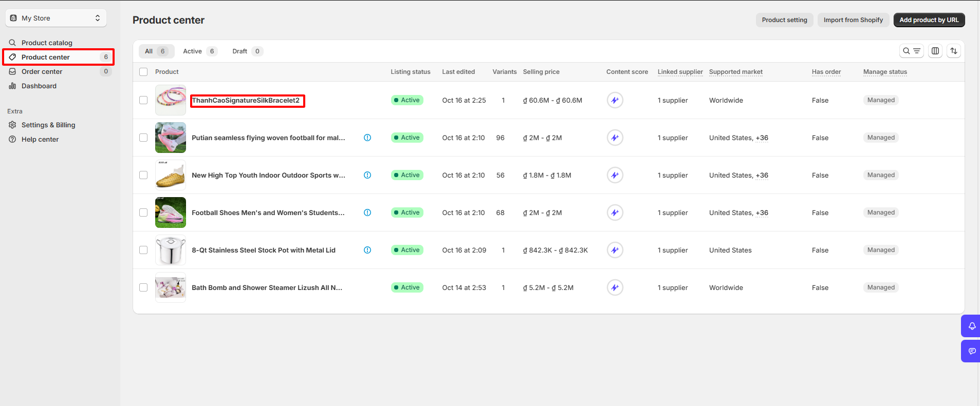Image resolution: width=980 pixels, height=406 pixels.
Task: Click info icon beside Putian football product
Action: tap(367, 138)
